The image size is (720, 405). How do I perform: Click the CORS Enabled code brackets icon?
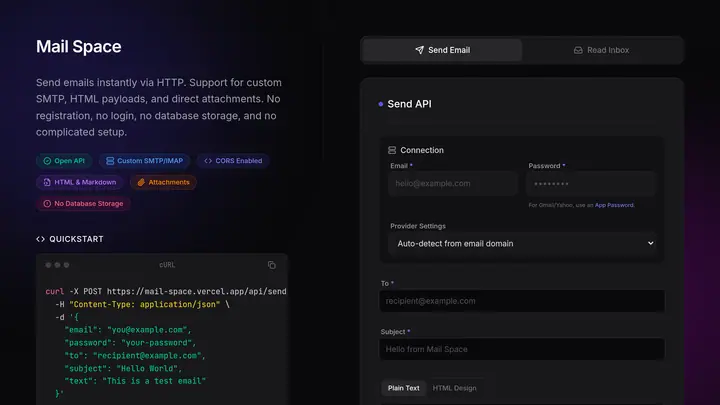pos(208,161)
